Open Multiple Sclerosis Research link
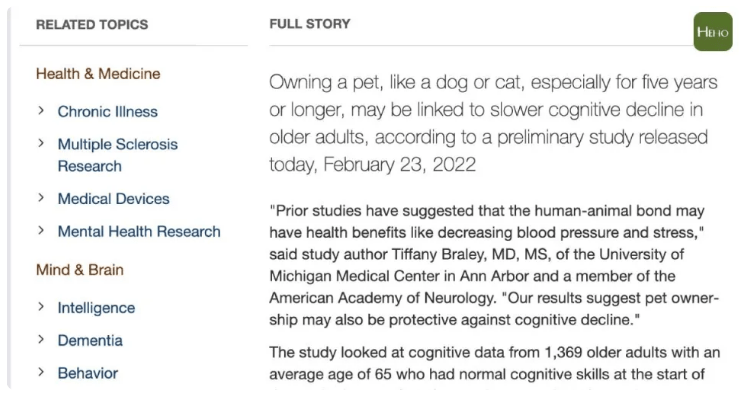The width and height of the screenshot is (746, 395). 118,155
